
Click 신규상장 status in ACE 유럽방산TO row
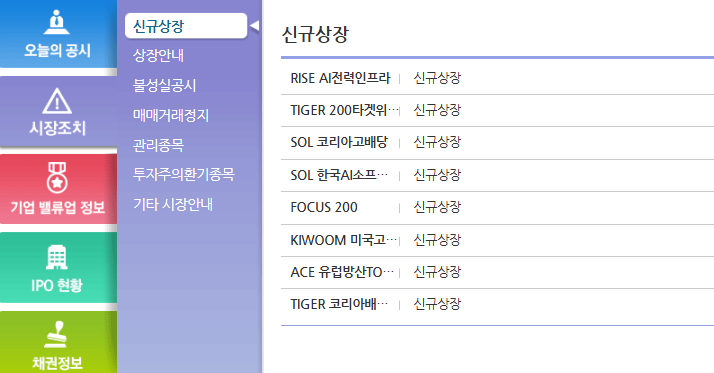tap(437, 272)
